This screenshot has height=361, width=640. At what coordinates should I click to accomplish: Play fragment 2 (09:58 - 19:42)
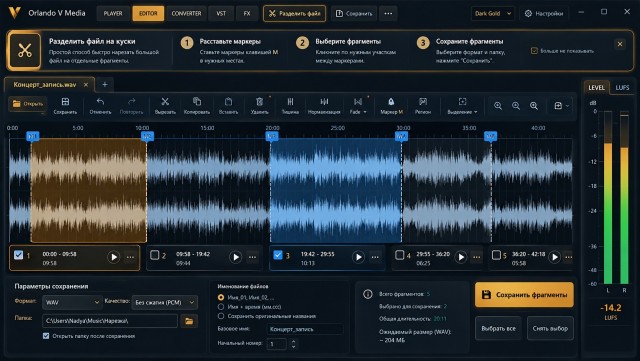tap(235, 257)
